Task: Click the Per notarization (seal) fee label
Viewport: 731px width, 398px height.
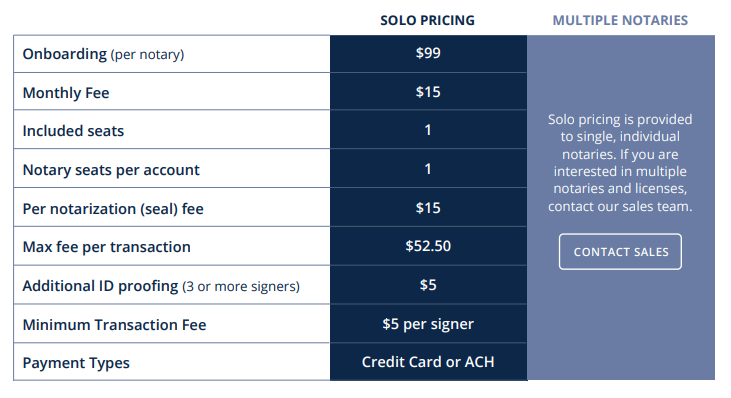Action: pos(113,209)
